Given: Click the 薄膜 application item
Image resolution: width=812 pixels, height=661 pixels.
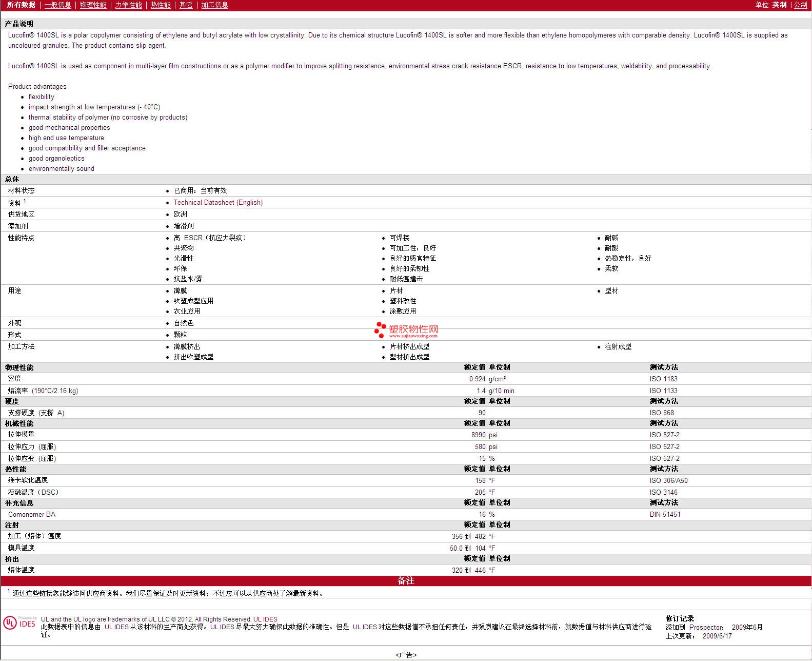Looking at the screenshot, I should [180, 290].
